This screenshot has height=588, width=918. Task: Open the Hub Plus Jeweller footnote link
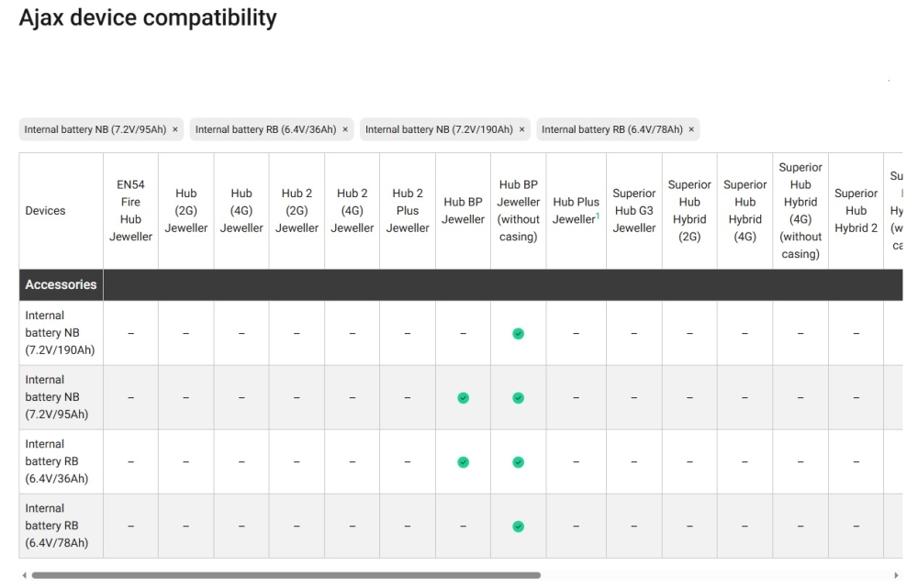click(598, 216)
